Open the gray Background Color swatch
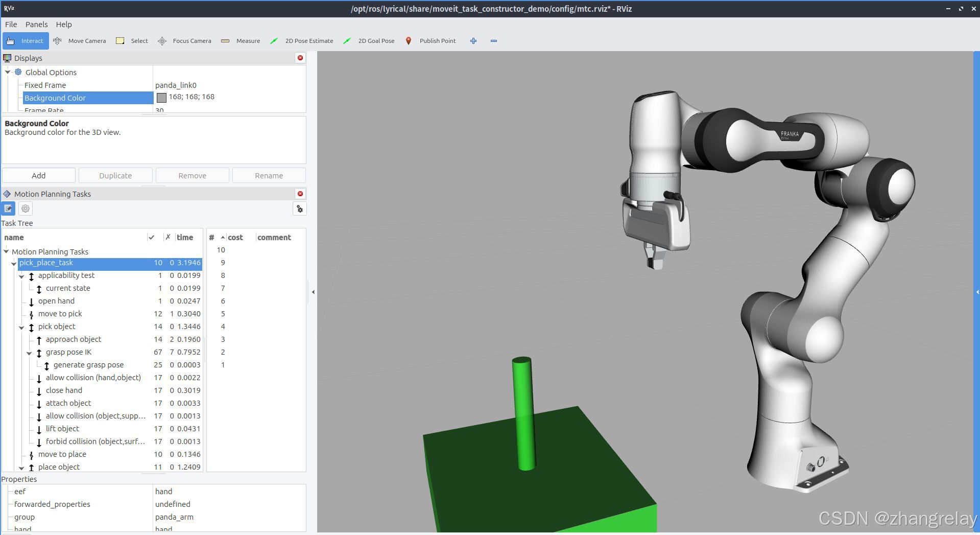This screenshot has height=535, width=980. click(161, 98)
